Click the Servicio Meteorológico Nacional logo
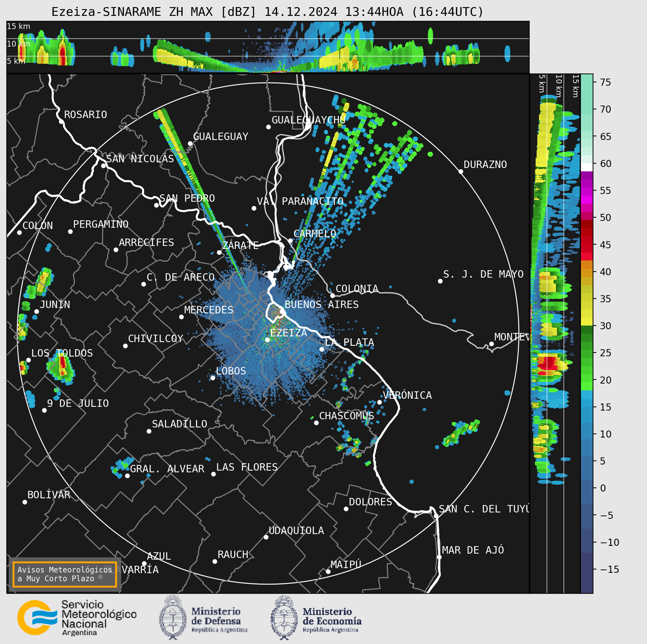The image size is (647, 644). [77, 618]
